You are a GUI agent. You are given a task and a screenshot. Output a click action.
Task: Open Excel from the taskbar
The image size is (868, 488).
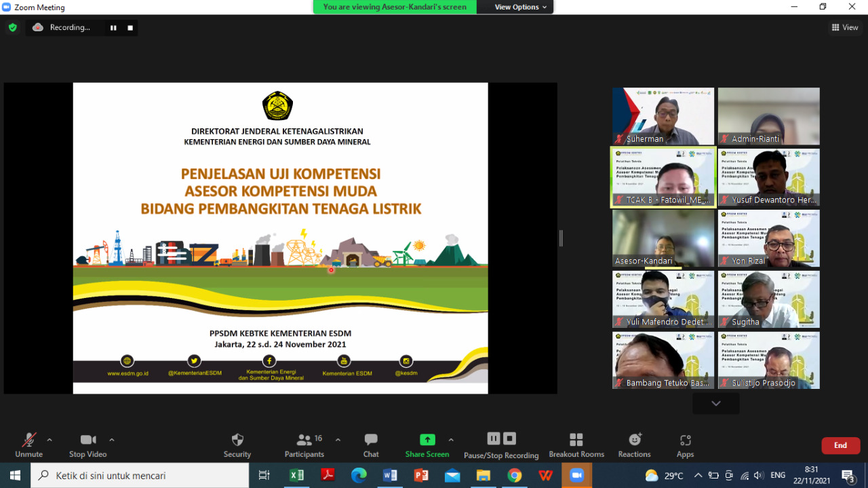click(296, 476)
